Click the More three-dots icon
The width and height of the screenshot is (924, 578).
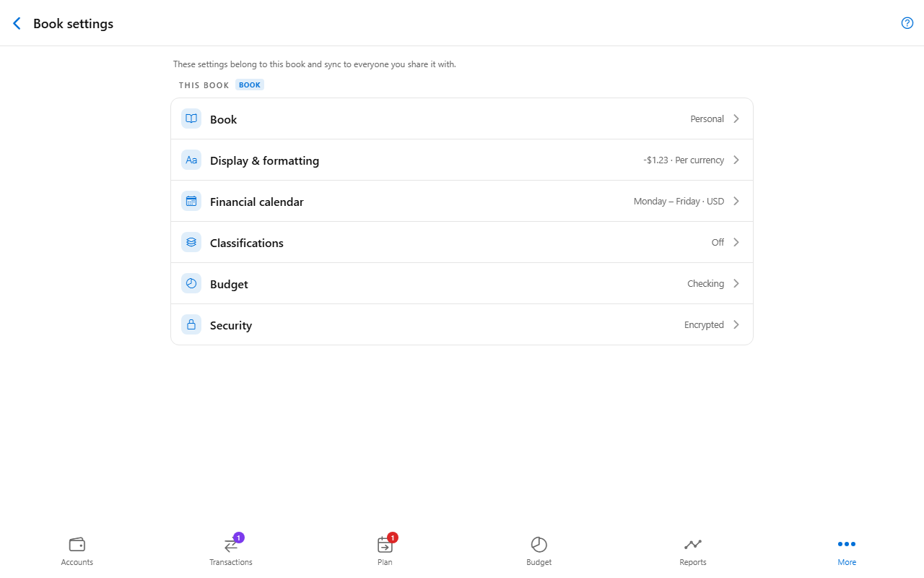847,544
